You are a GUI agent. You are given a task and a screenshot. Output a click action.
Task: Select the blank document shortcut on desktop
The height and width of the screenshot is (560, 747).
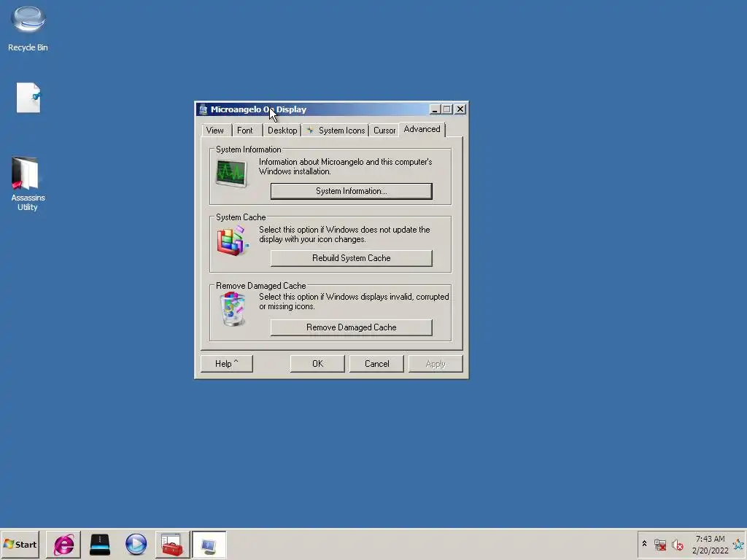pos(28,98)
